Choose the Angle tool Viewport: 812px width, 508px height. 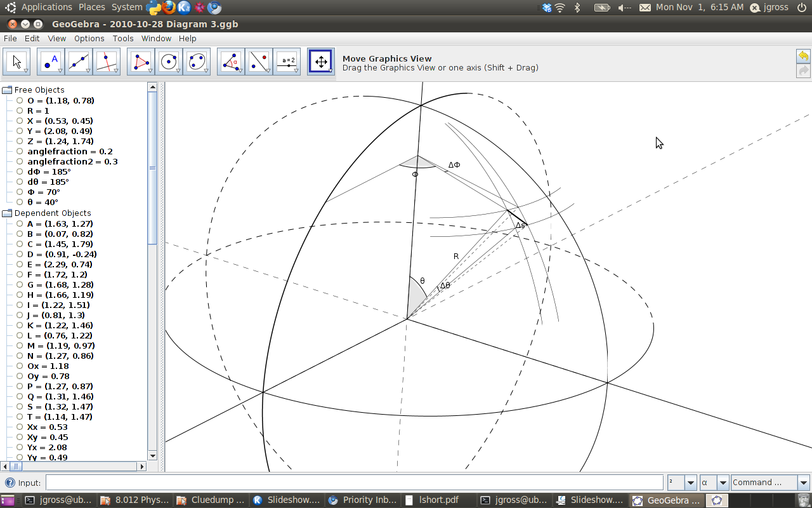point(231,62)
